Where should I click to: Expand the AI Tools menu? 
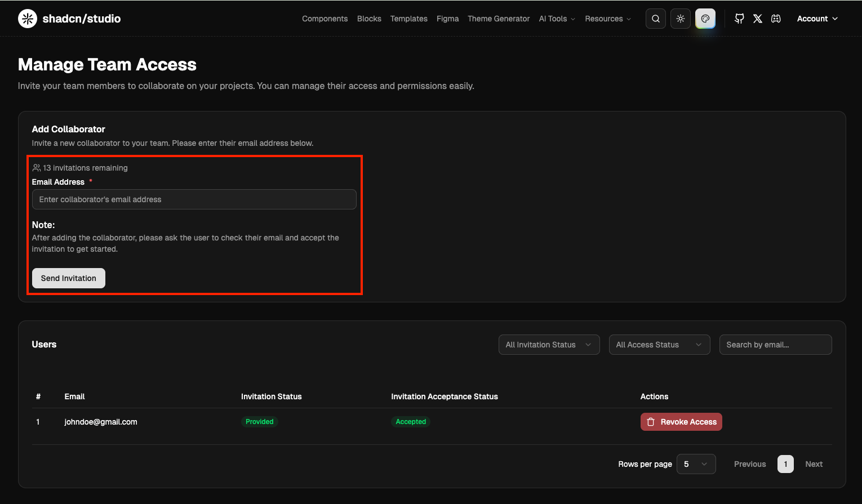557,19
